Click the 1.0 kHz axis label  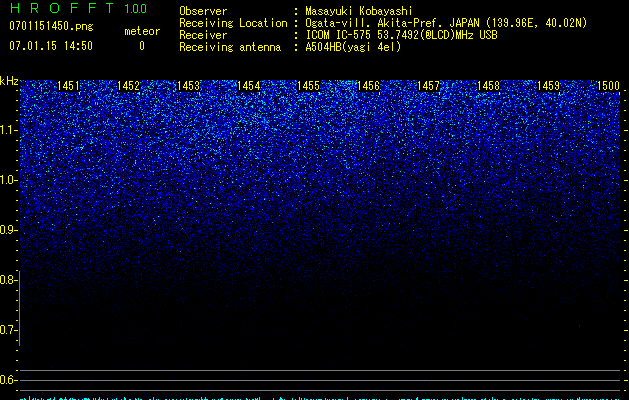coord(8,180)
